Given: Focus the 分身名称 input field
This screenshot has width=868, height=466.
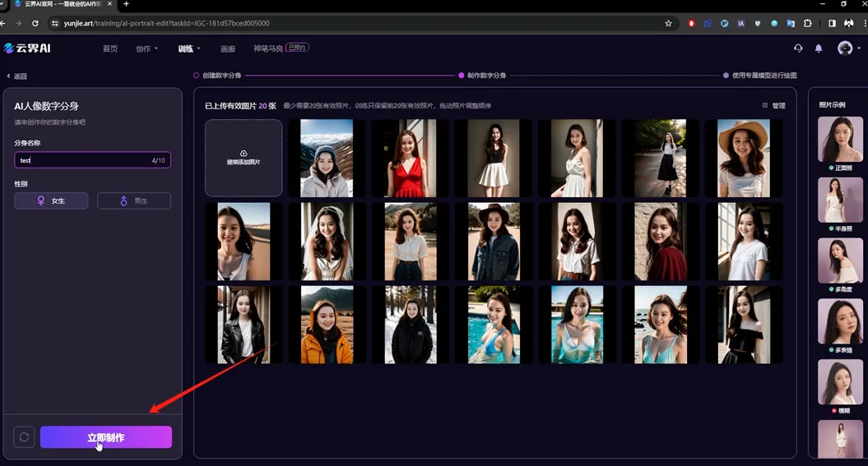Looking at the screenshot, I should click(x=92, y=160).
